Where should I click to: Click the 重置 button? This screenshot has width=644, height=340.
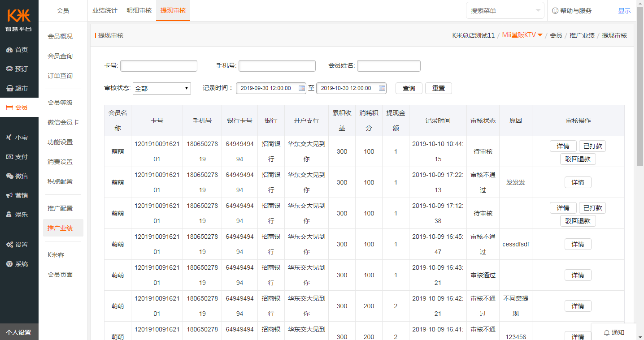pyautogui.click(x=439, y=88)
